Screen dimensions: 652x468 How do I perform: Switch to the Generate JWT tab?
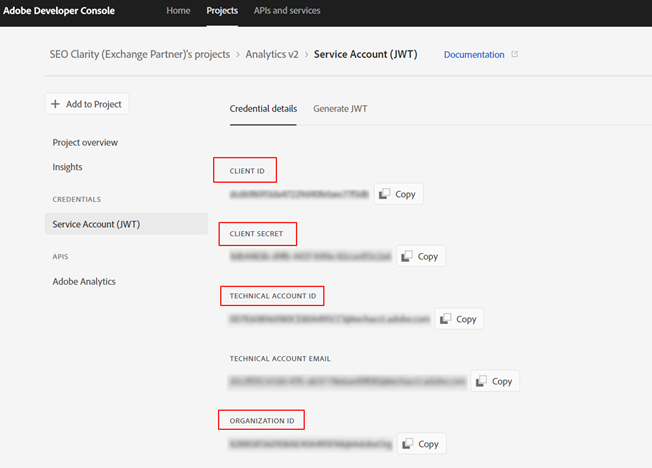point(340,109)
